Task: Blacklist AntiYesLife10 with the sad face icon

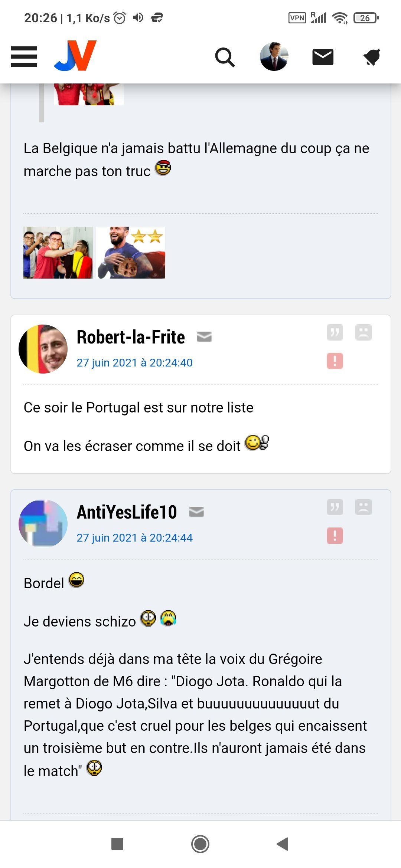Action: tap(363, 507)
